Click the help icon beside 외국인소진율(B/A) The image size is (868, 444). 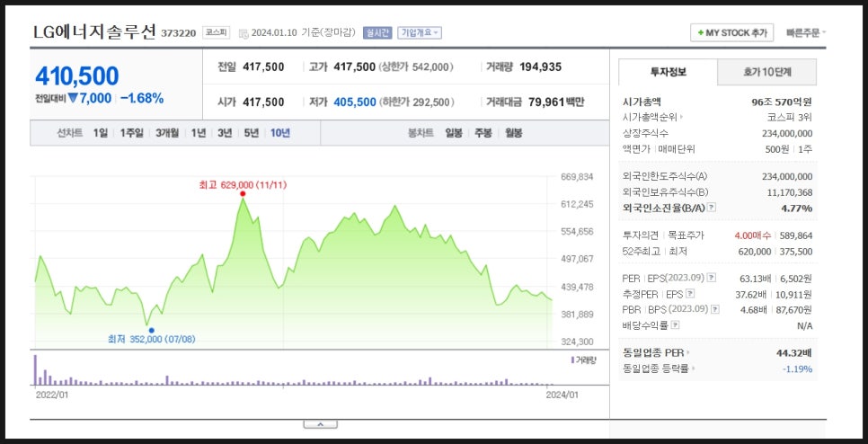click(712, 208)
